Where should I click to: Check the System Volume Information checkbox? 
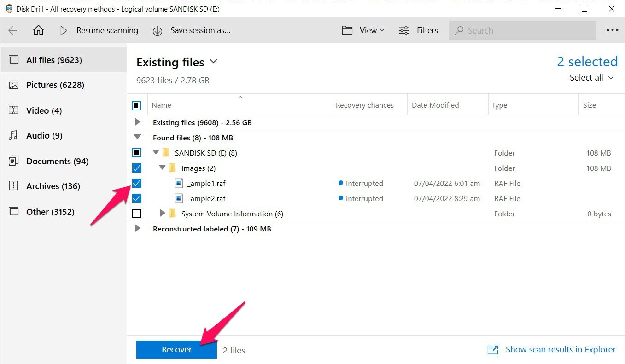[x=136, y=214]
